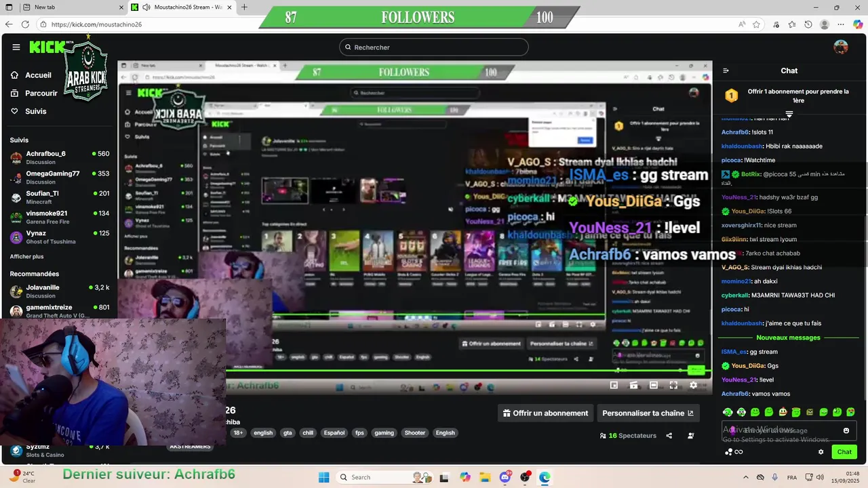Click the chill tag

pos(308,433)
